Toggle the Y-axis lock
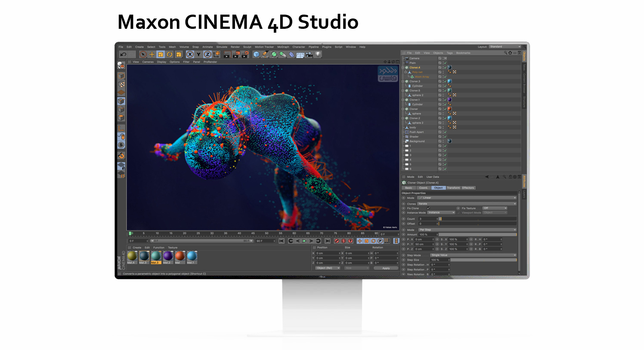The height and width of the screenshot is (350, 644). 198,54
